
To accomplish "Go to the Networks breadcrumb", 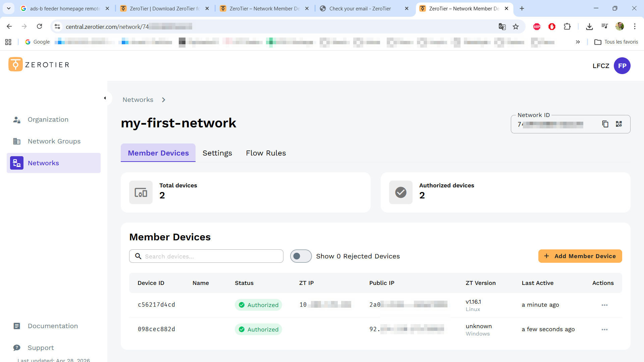I will [138, 100].
